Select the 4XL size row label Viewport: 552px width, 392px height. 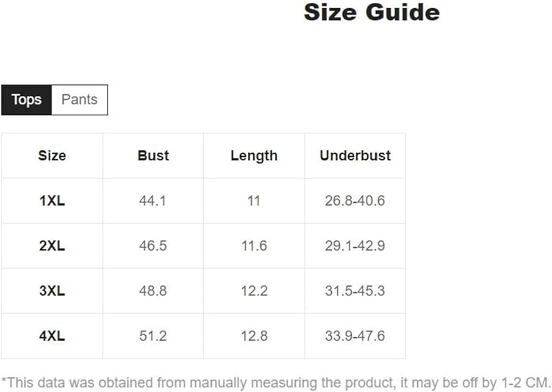click(52, 336)
